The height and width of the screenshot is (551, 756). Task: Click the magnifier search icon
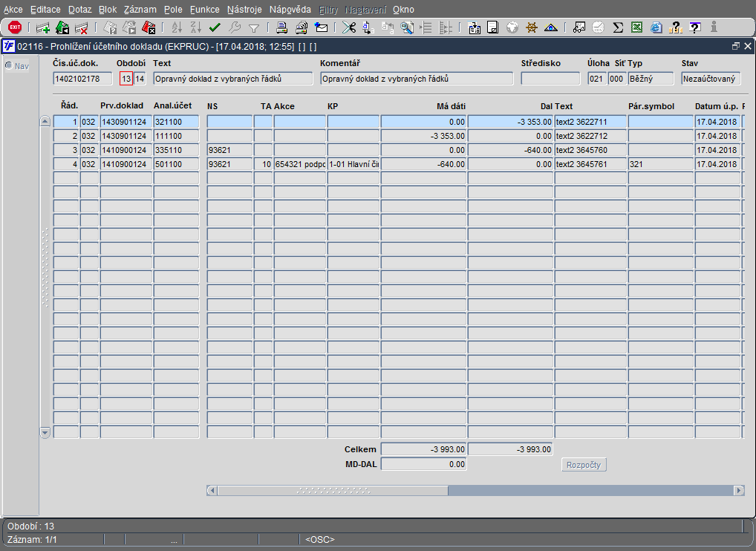[407, 28]
